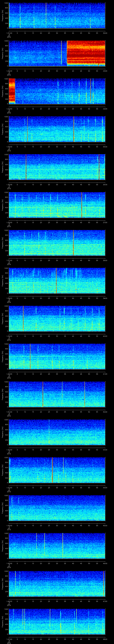Click the 44:00 end time label
This screenshot has width=114, height=644.
[105, 487]
